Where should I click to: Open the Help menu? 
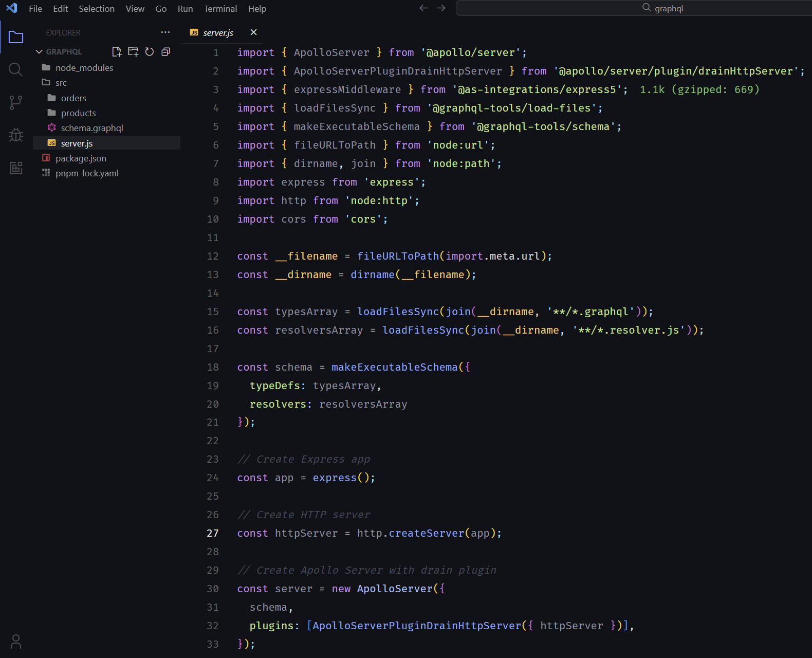pos(257,9)
